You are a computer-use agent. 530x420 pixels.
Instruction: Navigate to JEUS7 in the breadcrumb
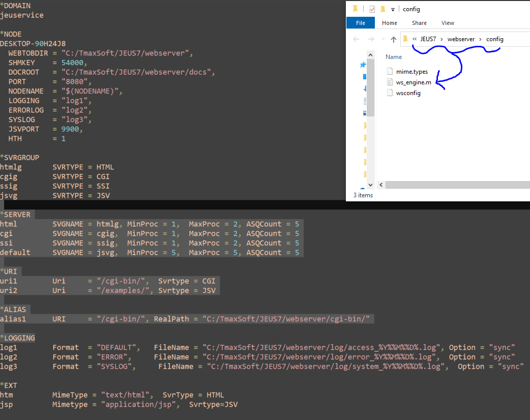(x=428, y=39)
